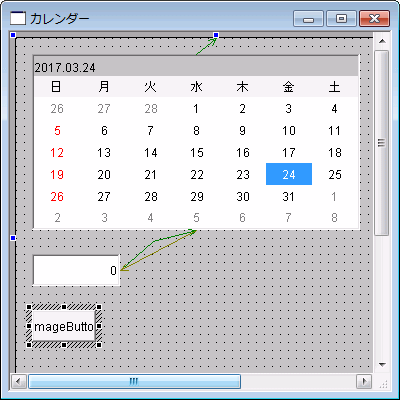This screenshot has height=400, width=400.
Task: Click grayed-out 26 of previous month
Action: click(57, 109)
